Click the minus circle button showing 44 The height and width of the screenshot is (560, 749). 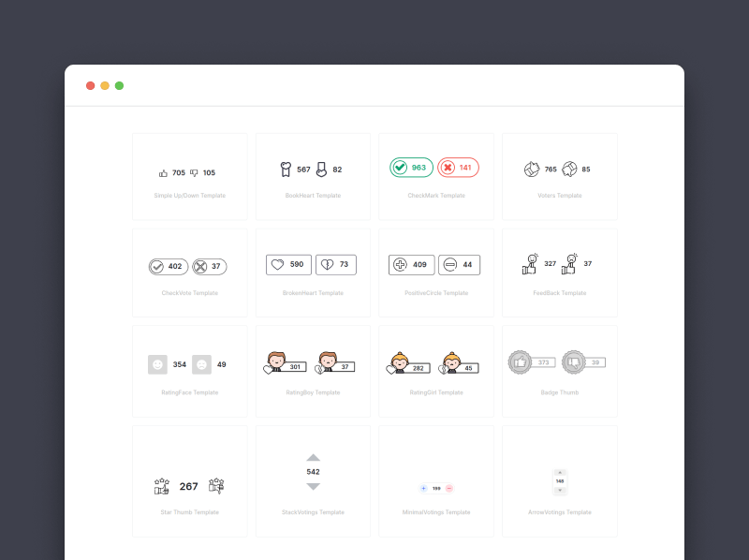(x=459, y=265)
